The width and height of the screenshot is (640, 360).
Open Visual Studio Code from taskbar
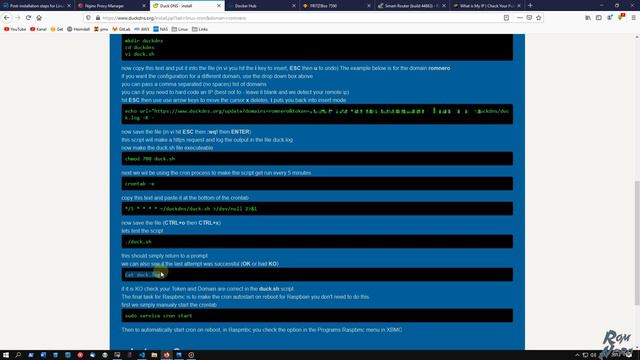142,355
